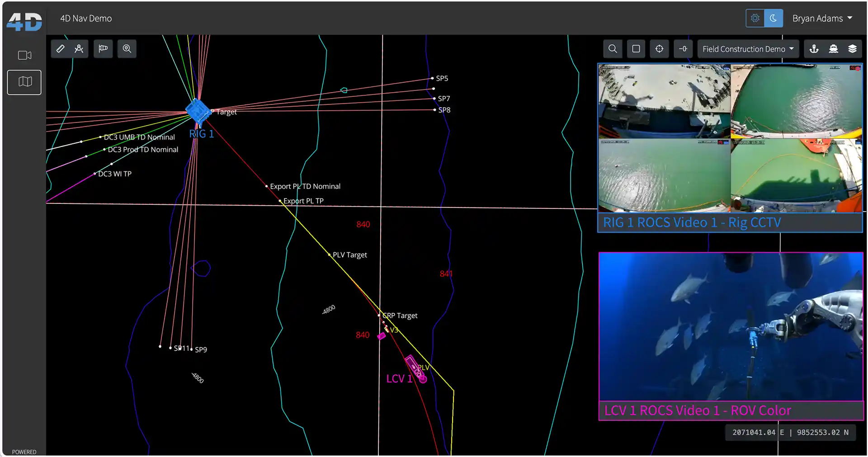Select the CRP Target point
Viewport: 868px width, 457px height.
point(379,316)
